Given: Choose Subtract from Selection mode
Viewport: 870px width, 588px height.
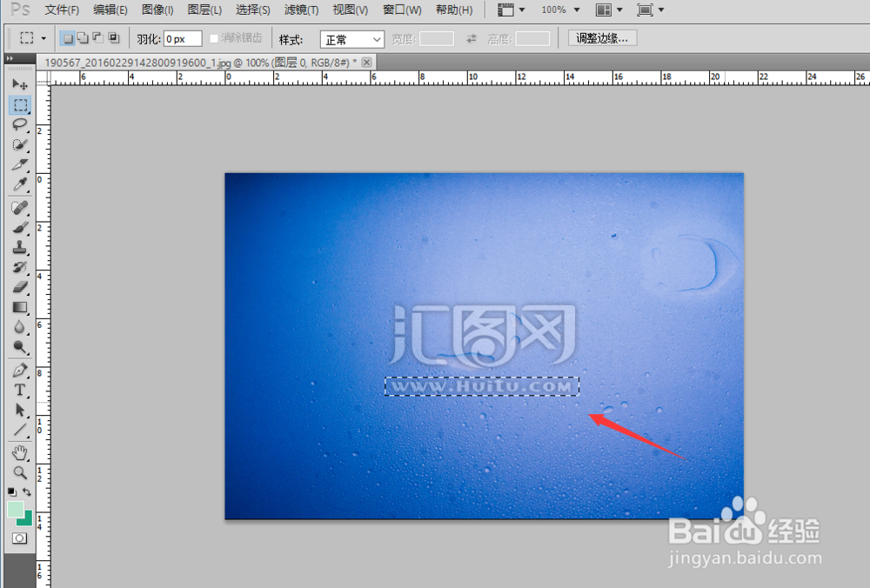Looking at the screenshot, I should [x=98, y=38].
